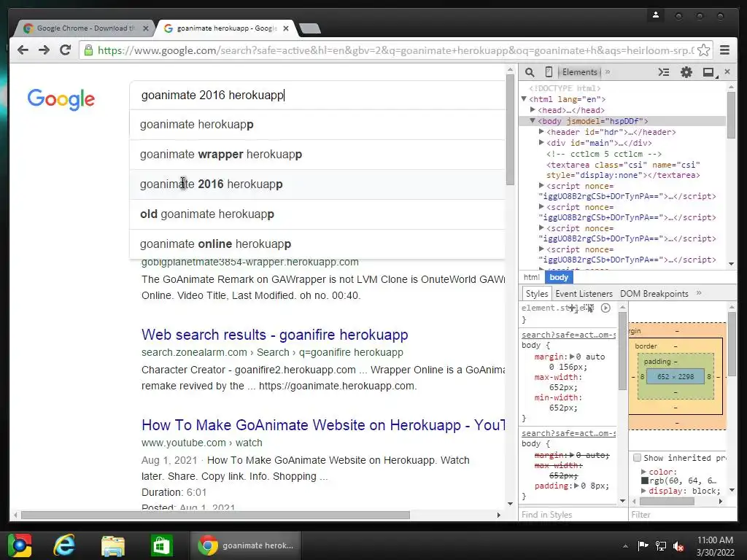Viewport: 747px width, 560px height.
Task: Switch to Google Chrome Download tab
Action: 85,28
